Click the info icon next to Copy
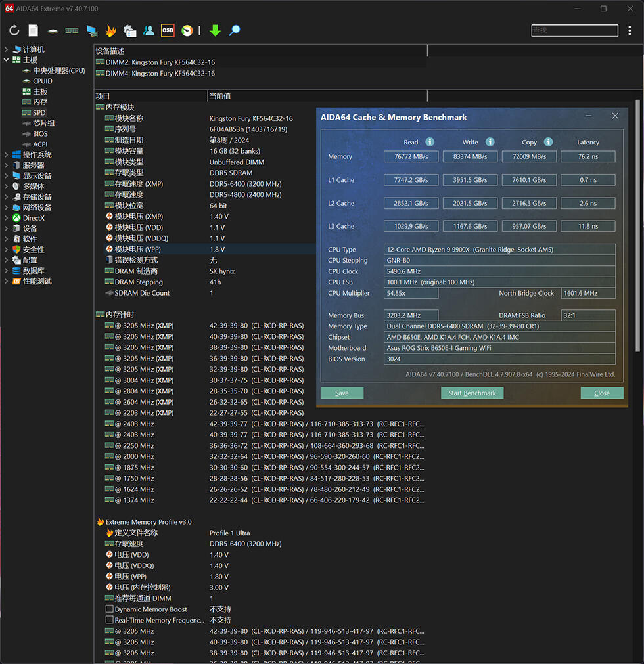The image size is (644, 664). [x=548, y=142]
